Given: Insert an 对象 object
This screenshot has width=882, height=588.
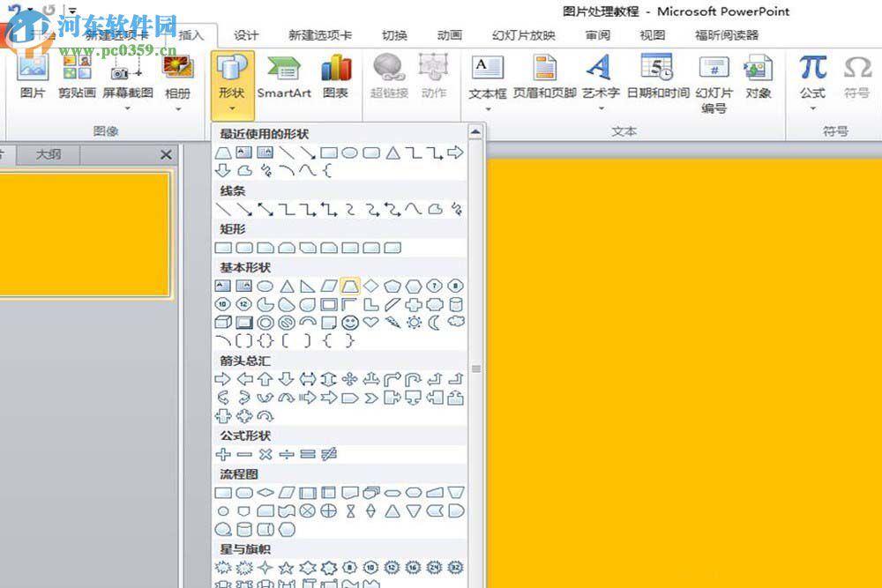Looking at the screenshot, I should [758, 78].
